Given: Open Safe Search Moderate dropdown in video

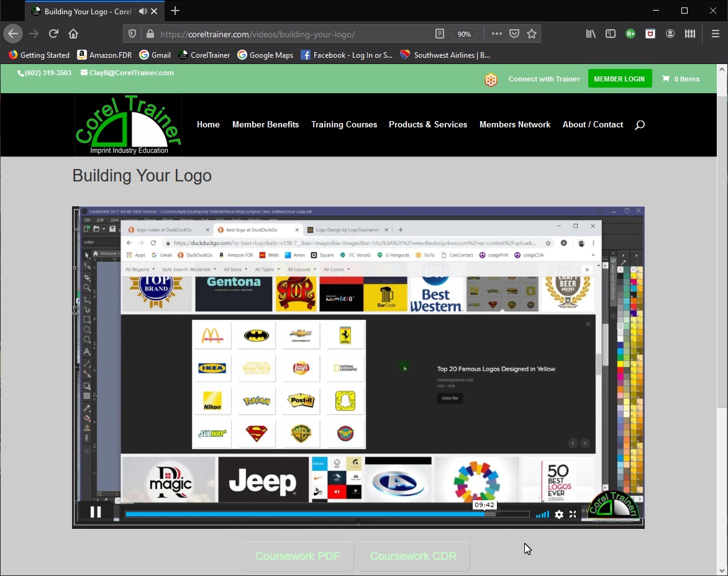Looking at the screenshot, I should pyautogui.click(x=189, y=270).
